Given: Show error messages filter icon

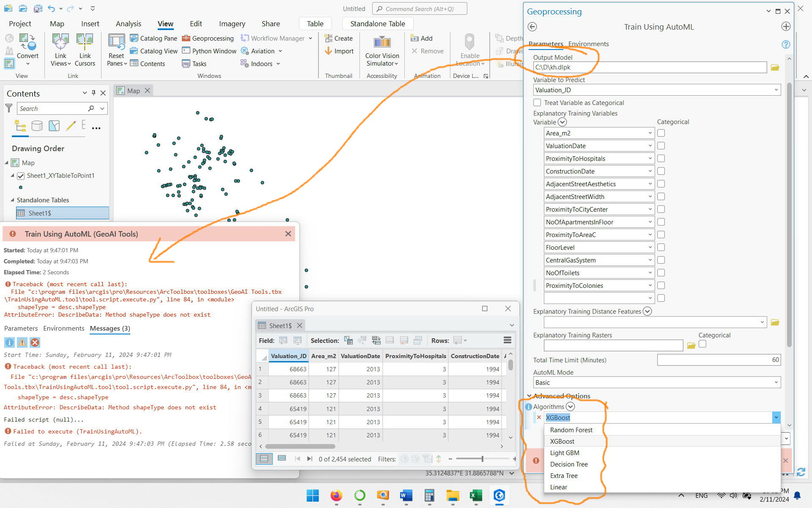Looking at the screenshot, I should [35, 342].
